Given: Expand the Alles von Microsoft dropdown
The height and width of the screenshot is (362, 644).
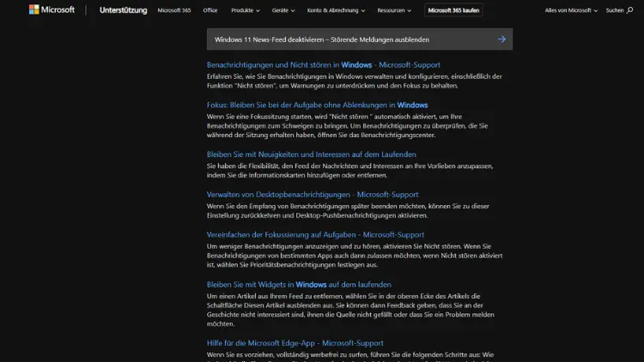Looking at the screenshot, I should tap(571, 10).
